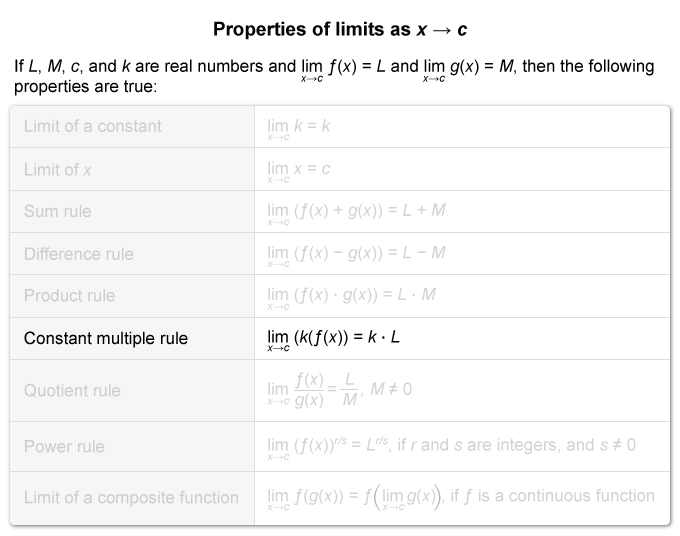680x536 pixels.
Task: Click the formula lim x = c
Action: pos(299,170)
